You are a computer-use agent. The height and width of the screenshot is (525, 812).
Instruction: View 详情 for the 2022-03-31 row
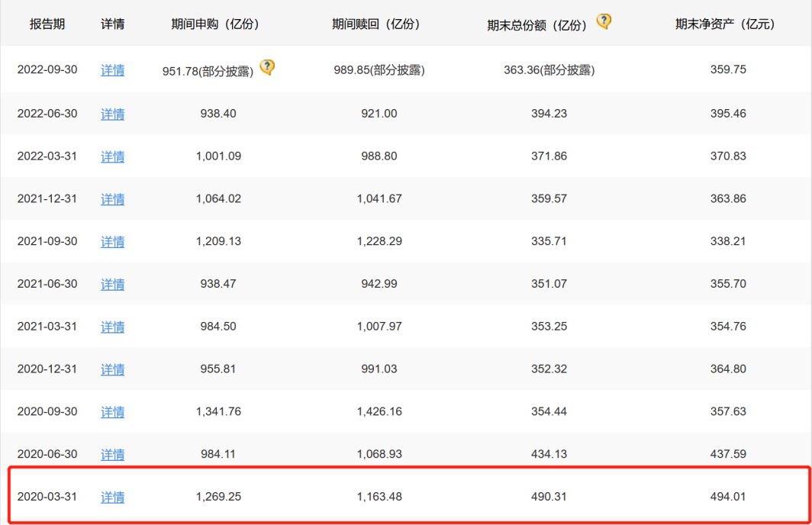point(112,156)
